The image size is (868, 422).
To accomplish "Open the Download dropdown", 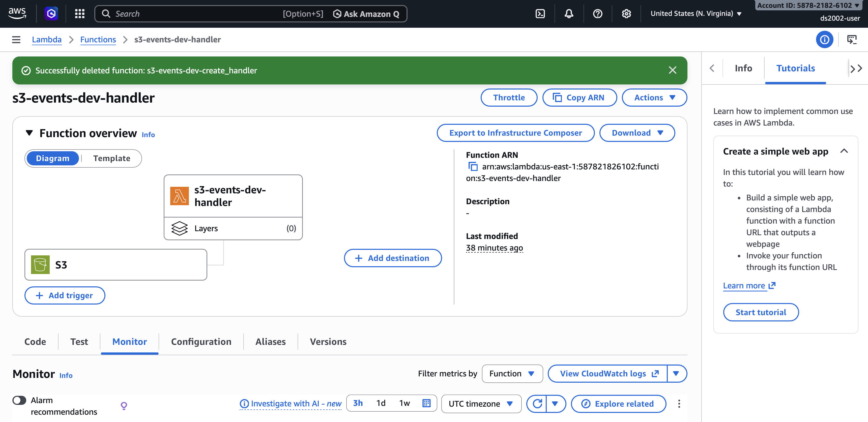I will [x=637, y=133].
